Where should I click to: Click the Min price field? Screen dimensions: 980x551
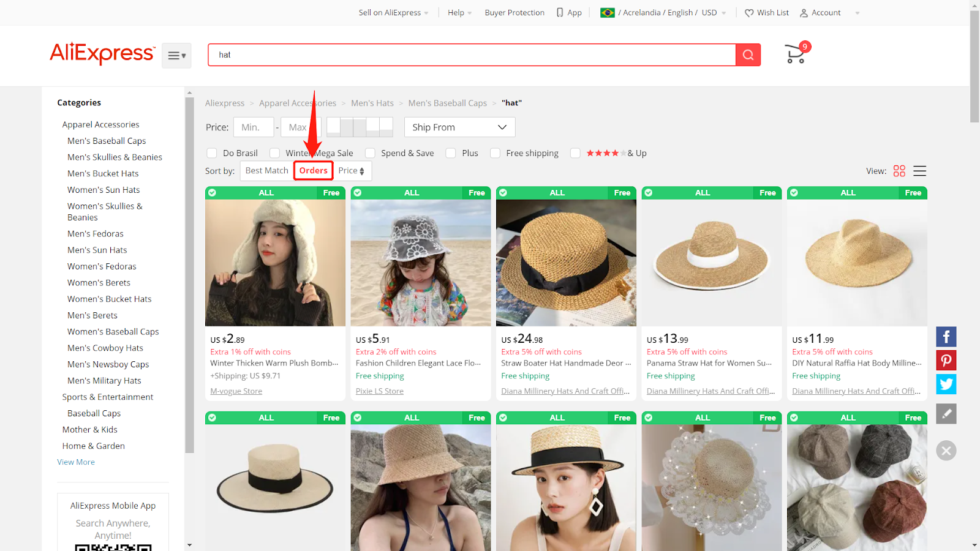click(254, 127)
